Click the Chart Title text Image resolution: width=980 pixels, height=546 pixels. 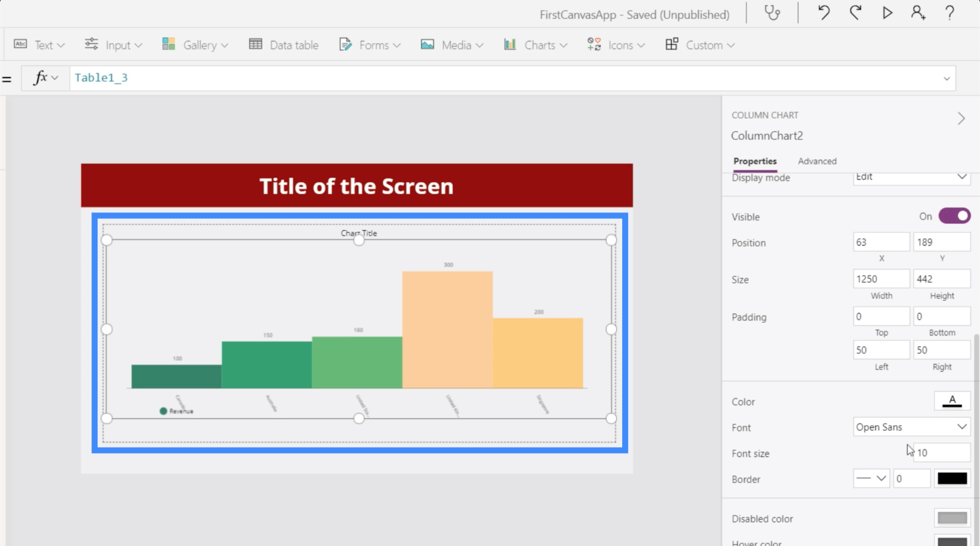(359, 233)
